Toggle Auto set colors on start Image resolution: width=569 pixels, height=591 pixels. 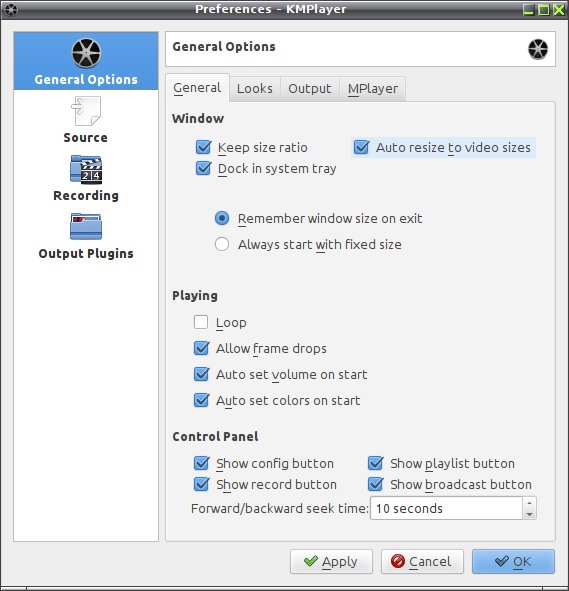(x=201, y=400)
